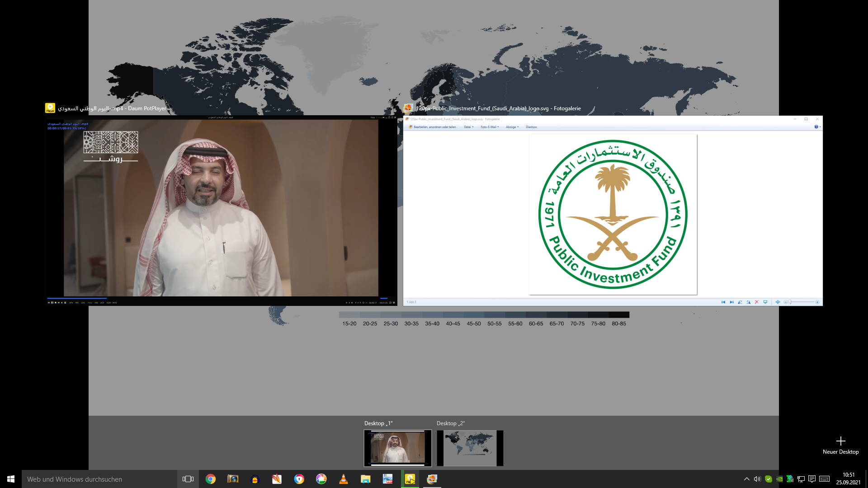868x488 pixels.
Task: Go to previous image in Fotogalerie
Action: (723, 302)
